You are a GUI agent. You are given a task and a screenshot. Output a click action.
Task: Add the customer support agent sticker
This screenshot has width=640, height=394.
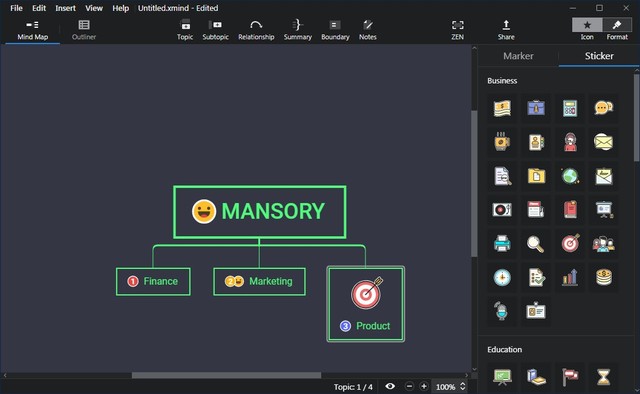tap(570, 142)
